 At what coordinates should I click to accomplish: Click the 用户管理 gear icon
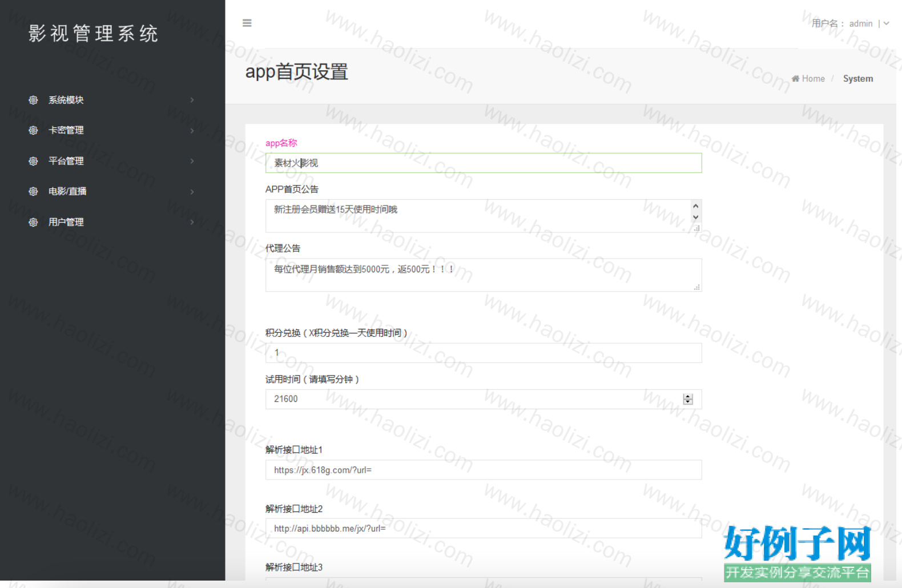(x=33, y=222)
